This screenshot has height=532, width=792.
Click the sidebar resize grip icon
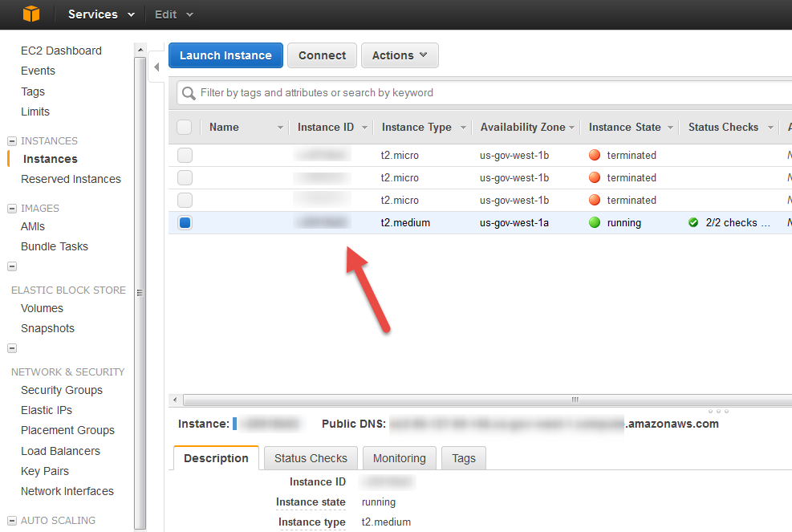pos(141,293)
